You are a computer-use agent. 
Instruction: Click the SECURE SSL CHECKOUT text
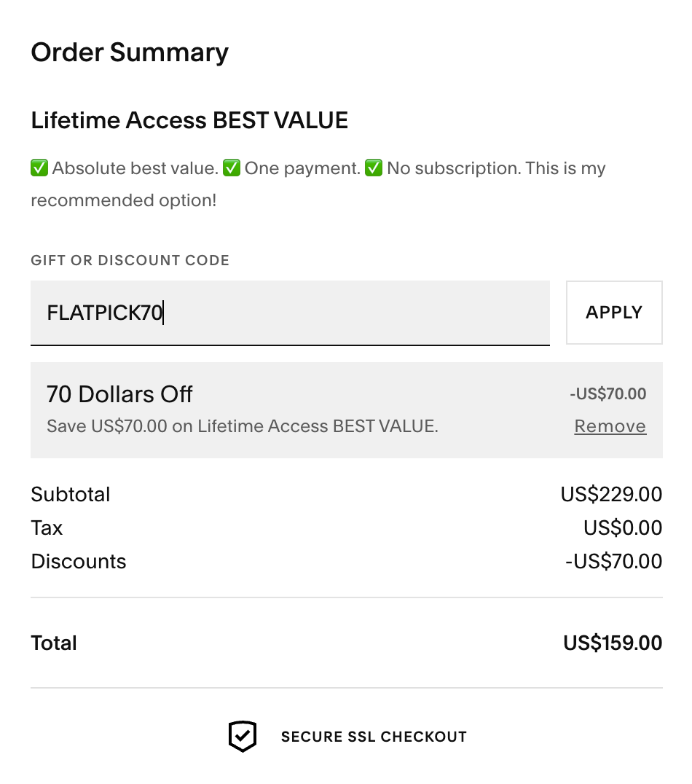point(374,737)
